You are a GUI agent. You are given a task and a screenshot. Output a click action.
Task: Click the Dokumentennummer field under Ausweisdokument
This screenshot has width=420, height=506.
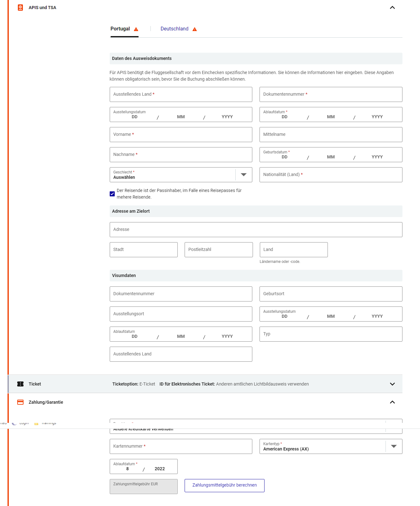tap(331, 94)
